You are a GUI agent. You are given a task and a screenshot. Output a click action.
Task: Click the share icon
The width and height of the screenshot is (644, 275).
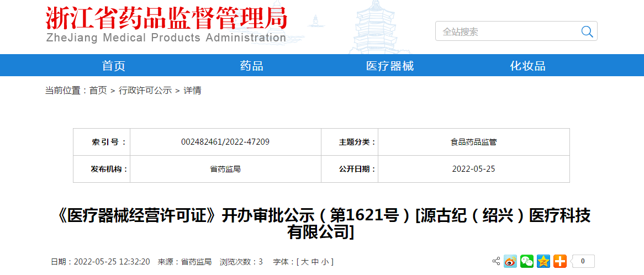(496, 261)
